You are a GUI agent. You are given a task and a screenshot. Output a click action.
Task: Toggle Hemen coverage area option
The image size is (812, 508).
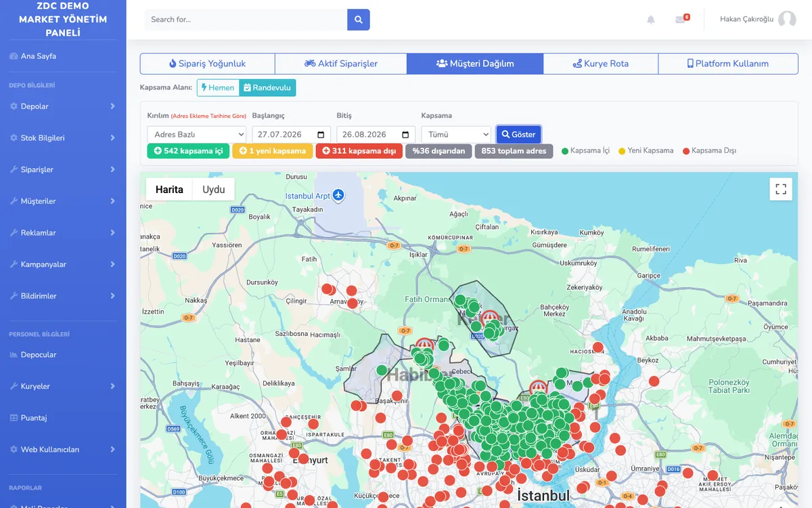218,88
